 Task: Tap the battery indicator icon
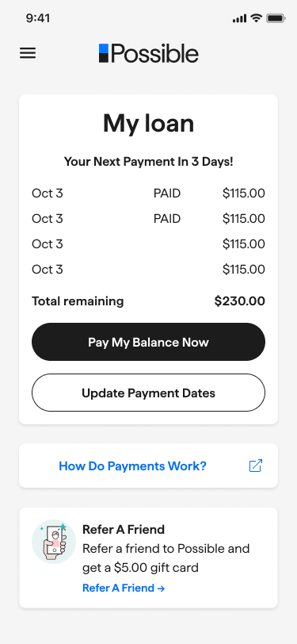point(276,18)
